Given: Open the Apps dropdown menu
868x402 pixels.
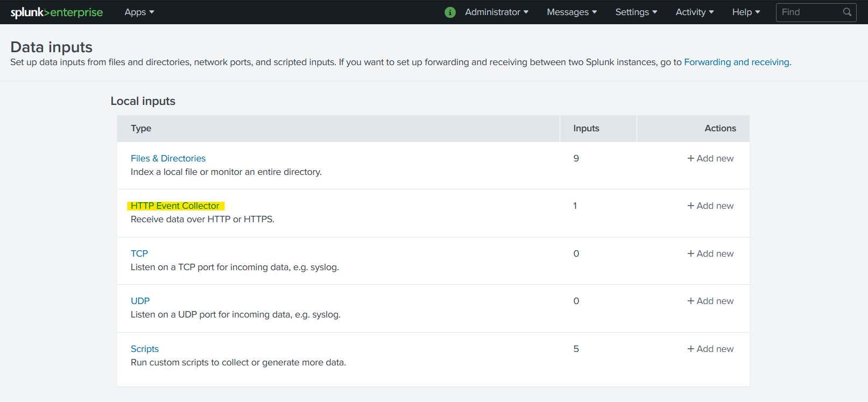Looking at the screenshot, I should [139, 12].
